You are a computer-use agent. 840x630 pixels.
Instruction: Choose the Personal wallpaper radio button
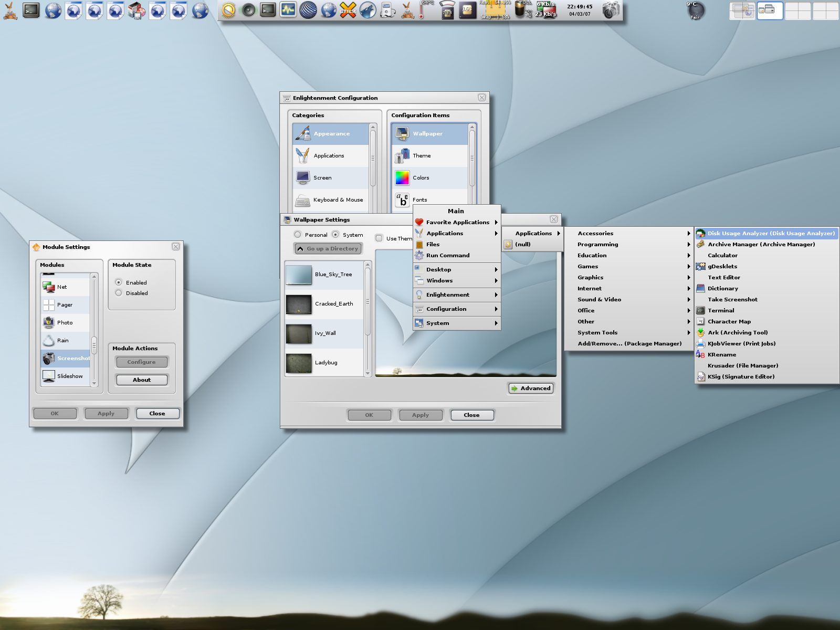tap(298, 235)
